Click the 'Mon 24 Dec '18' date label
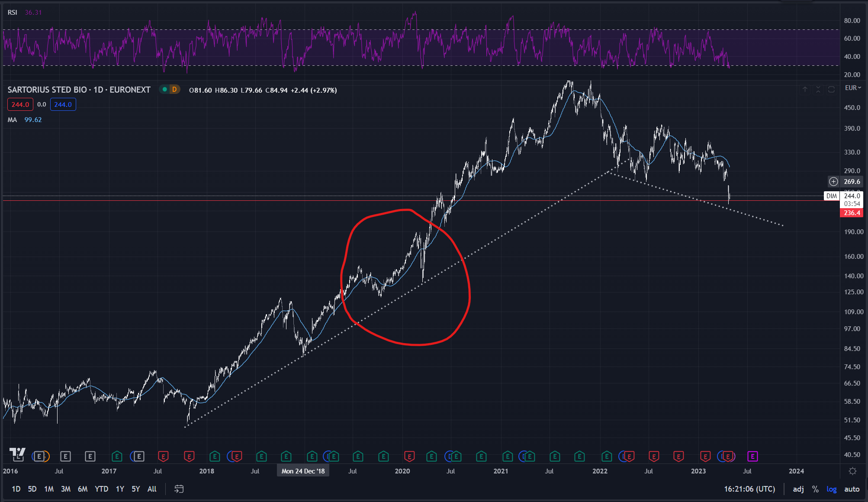The width and height of the screenshot is (868, 502). click(303, 471)
